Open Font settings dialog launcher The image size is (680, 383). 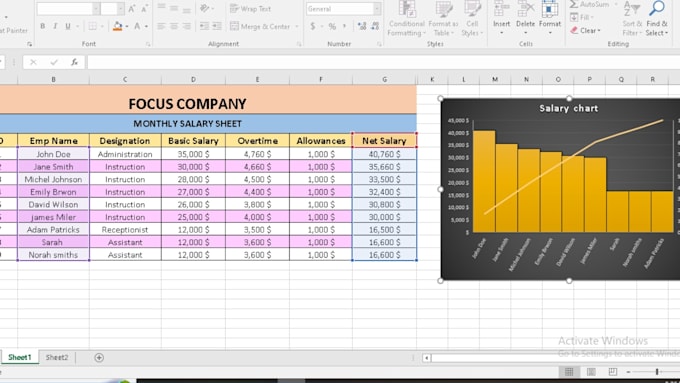tap(148, 44)
